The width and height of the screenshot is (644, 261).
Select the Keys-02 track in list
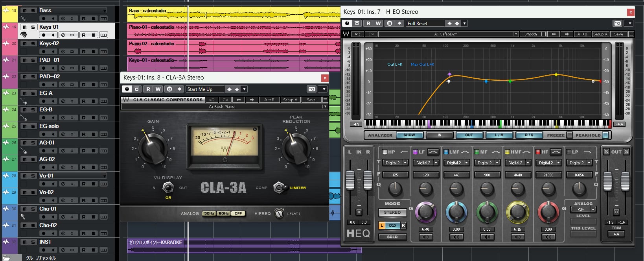71,43
